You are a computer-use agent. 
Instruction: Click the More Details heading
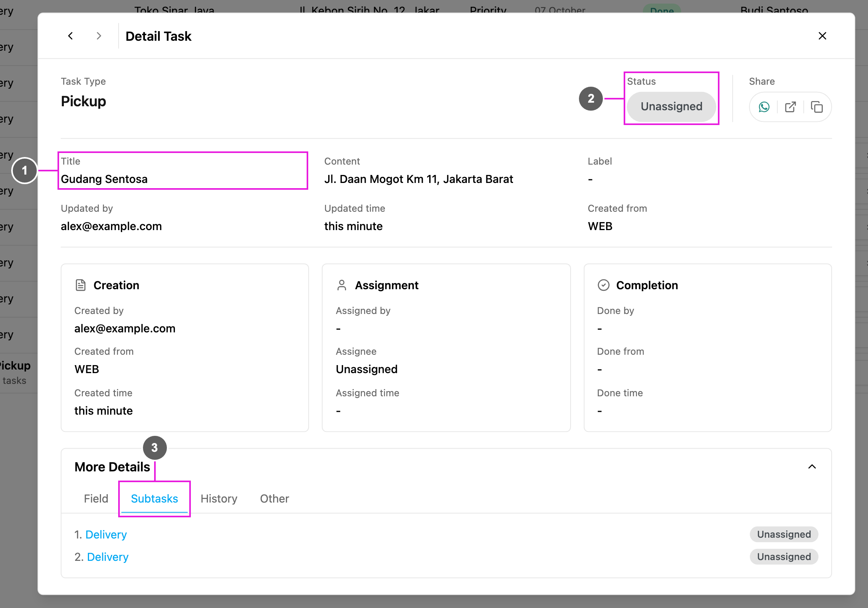click(x=112, y=467)
